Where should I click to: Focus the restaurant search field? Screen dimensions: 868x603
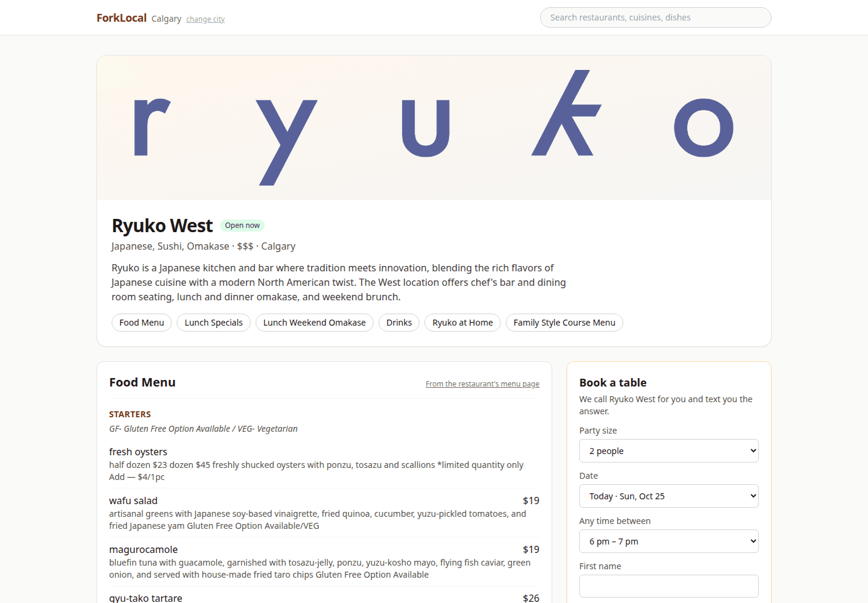pyautogui.click(x=655, y=17)
